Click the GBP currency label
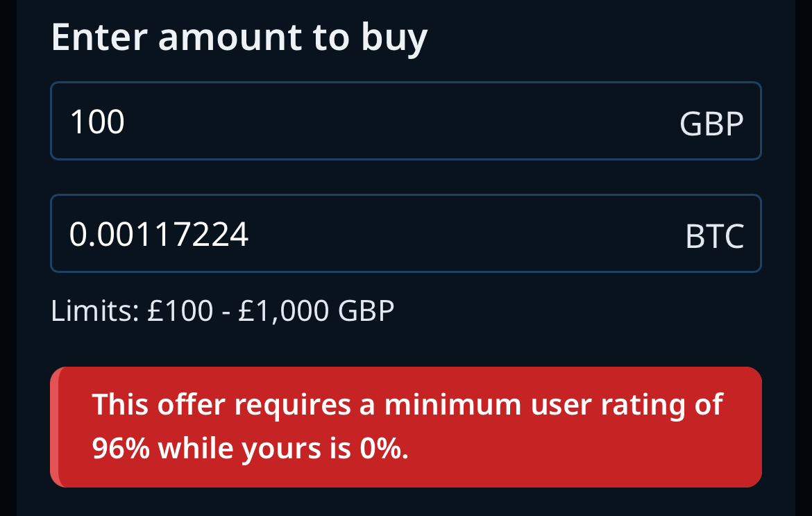 click(x=711, y=125)
